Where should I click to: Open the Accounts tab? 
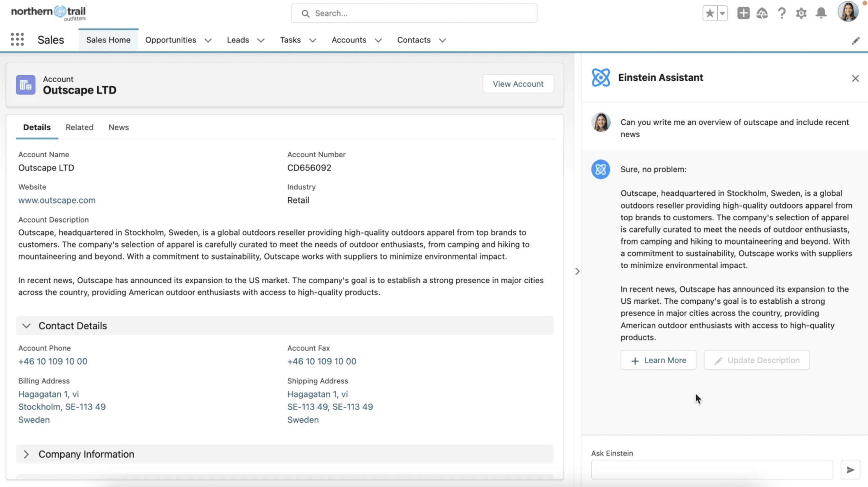349,40
